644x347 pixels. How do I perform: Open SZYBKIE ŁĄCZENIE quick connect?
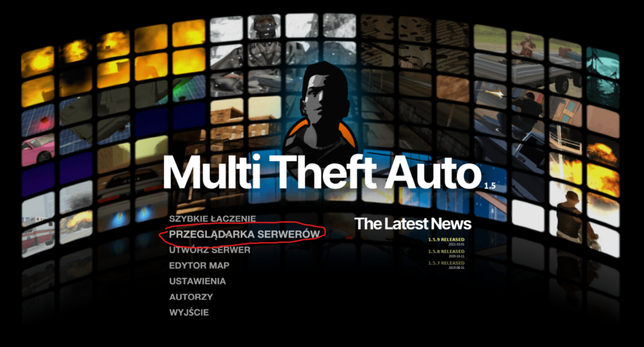tap(213, 219)
